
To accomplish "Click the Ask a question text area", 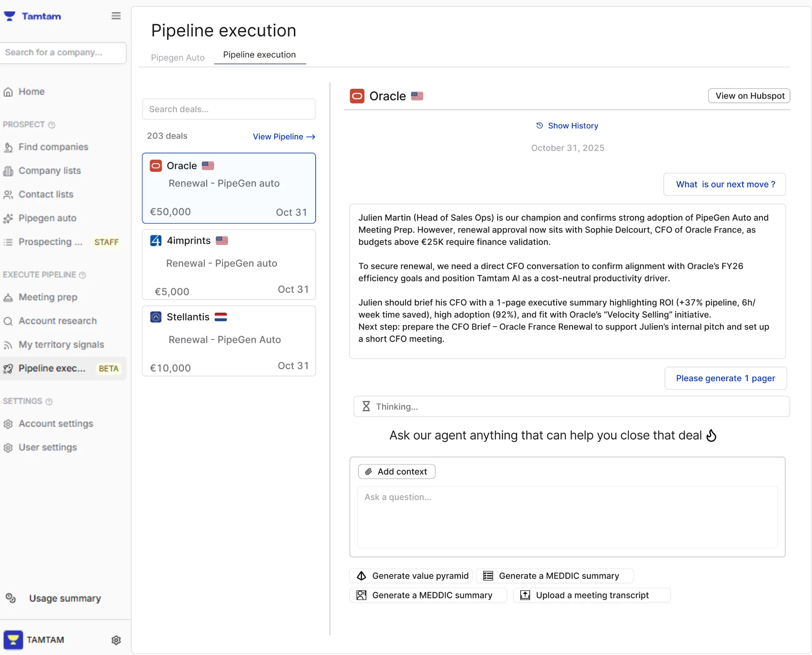I will pos(567,517).
